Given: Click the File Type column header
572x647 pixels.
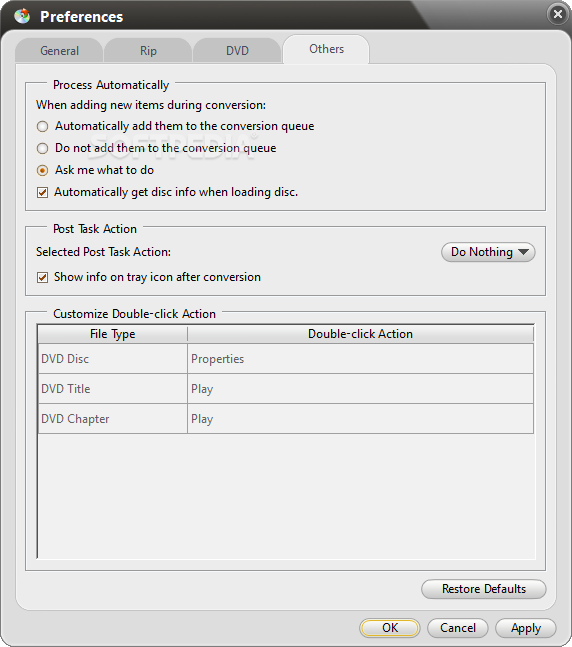Looking at the screenshot, I should [113, 334].
